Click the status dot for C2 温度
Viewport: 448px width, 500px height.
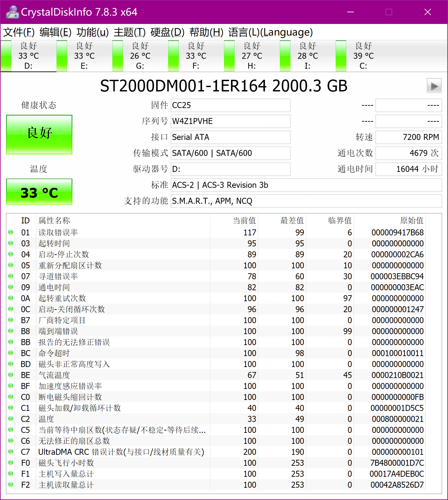(11, 419)
